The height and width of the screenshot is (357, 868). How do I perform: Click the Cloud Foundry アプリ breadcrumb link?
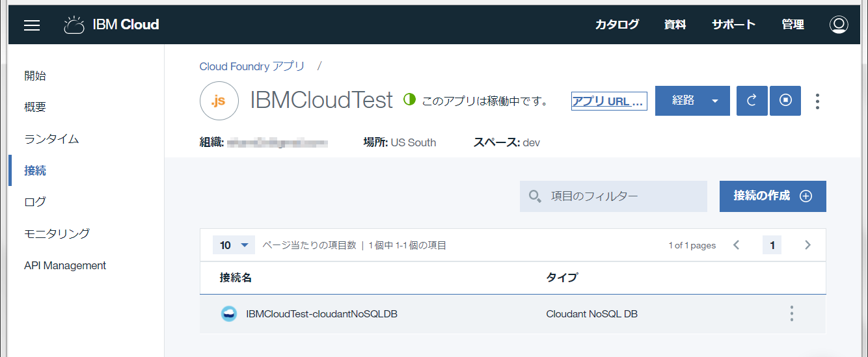(252, 66)
